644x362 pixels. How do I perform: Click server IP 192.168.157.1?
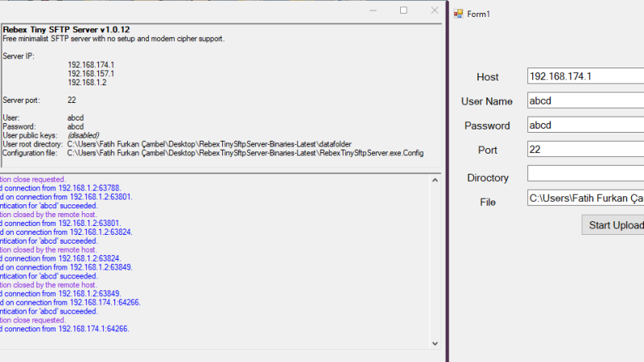point(91,74)
